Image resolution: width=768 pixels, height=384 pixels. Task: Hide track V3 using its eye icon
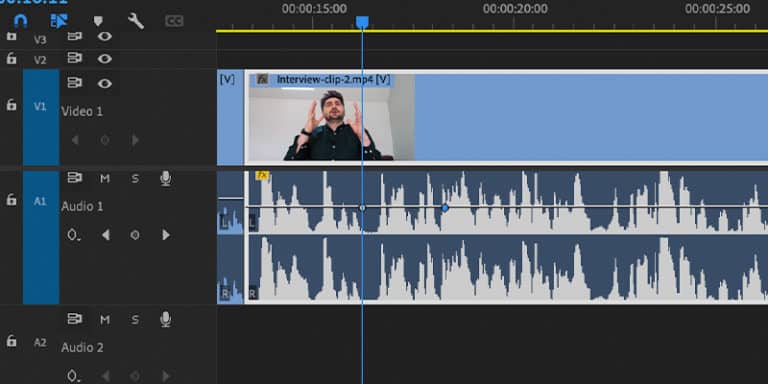[x=104, y=36]
